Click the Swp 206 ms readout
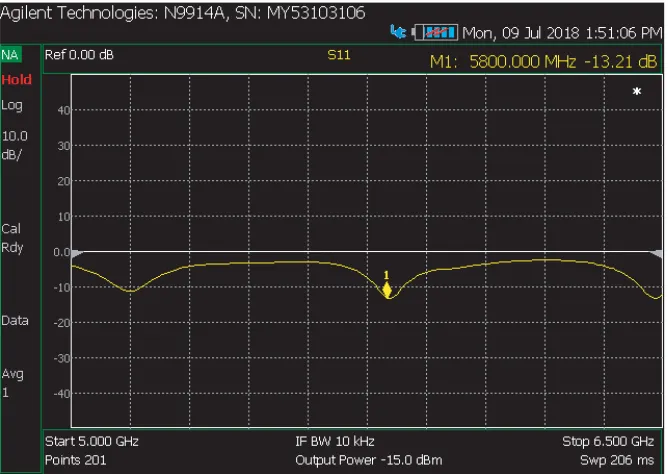 617,460
